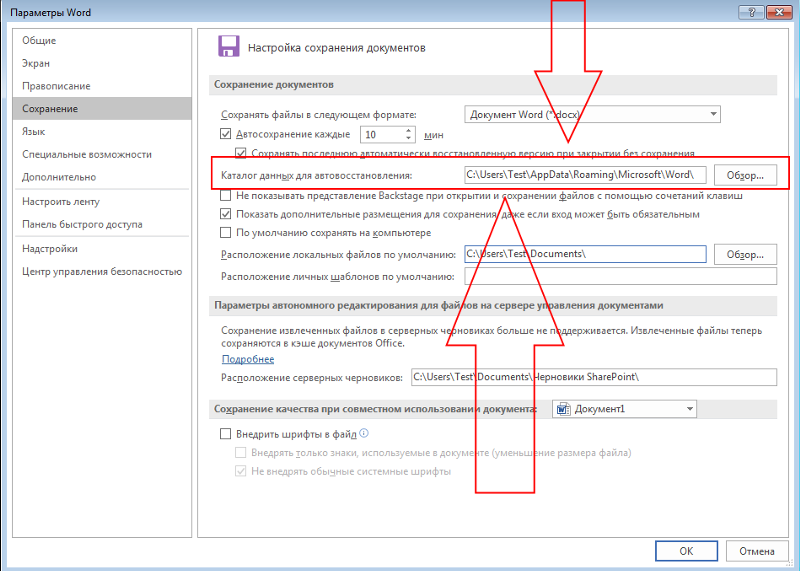Toggle keeping last autorecovered version checkbox
Screen dimensions: 800x571
pos(241,153)
